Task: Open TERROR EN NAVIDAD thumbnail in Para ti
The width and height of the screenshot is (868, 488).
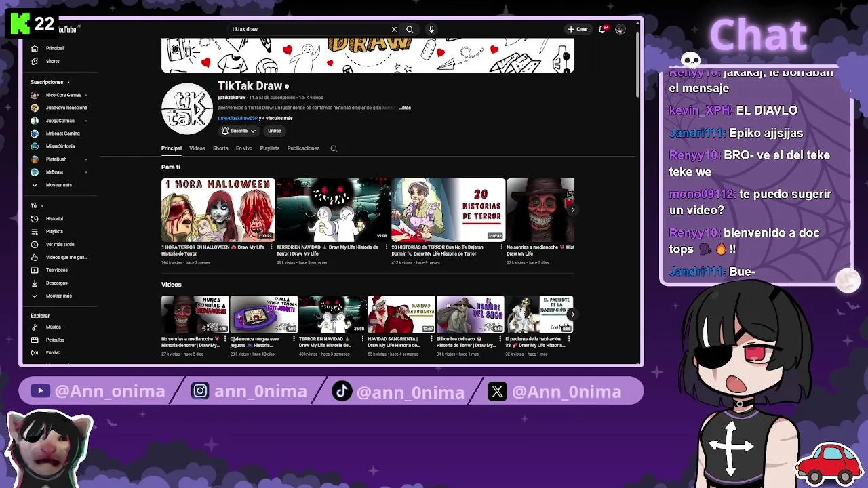Action: point(333,209)
